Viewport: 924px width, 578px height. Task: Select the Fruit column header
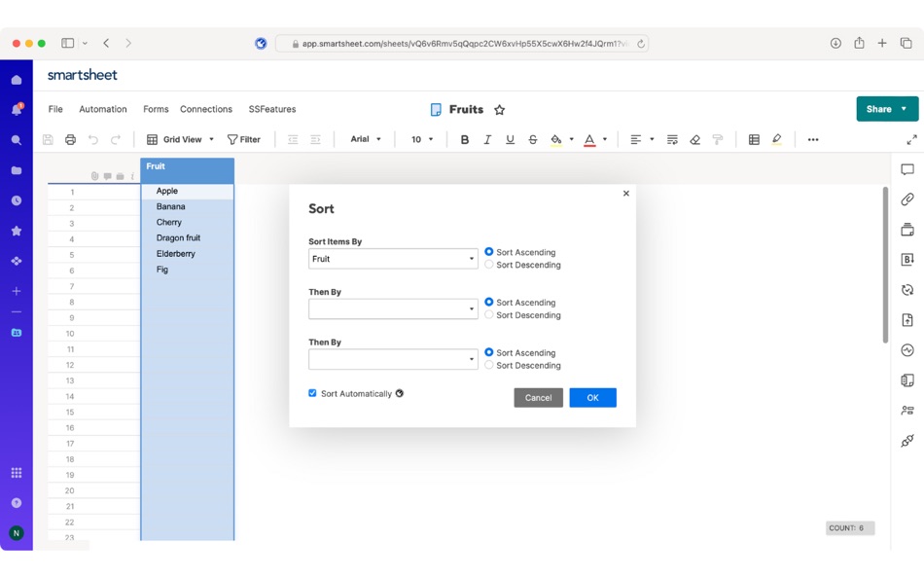click(188, 170)
